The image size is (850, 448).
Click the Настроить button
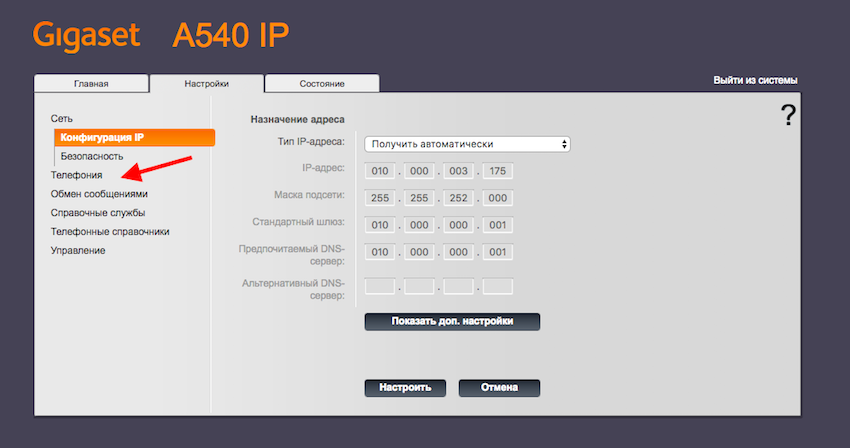click(x=405, y=387)
